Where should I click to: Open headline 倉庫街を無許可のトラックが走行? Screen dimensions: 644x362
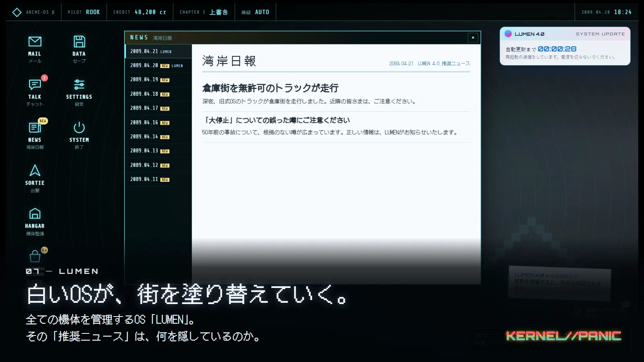(x=270, y=88)
